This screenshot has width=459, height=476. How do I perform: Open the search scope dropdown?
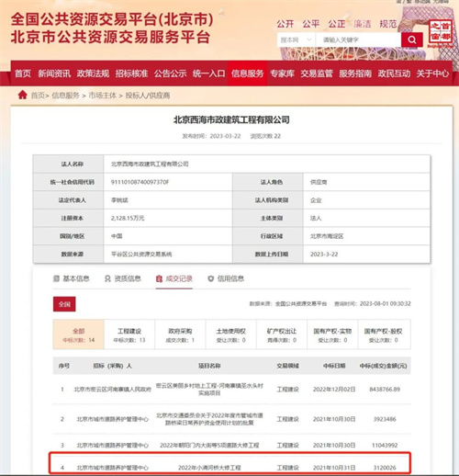(x=296, y=40)
